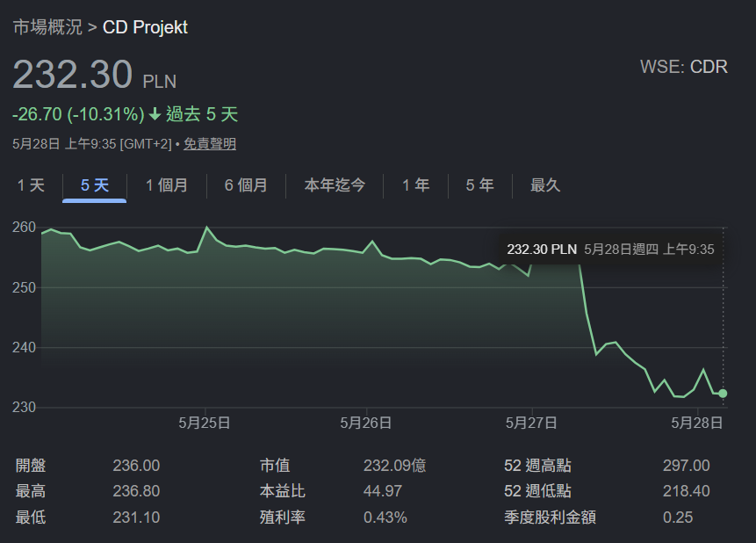Click the down arrow beside the price change
The width and height of the screenshot is (756, 543).
click(155, 114)
